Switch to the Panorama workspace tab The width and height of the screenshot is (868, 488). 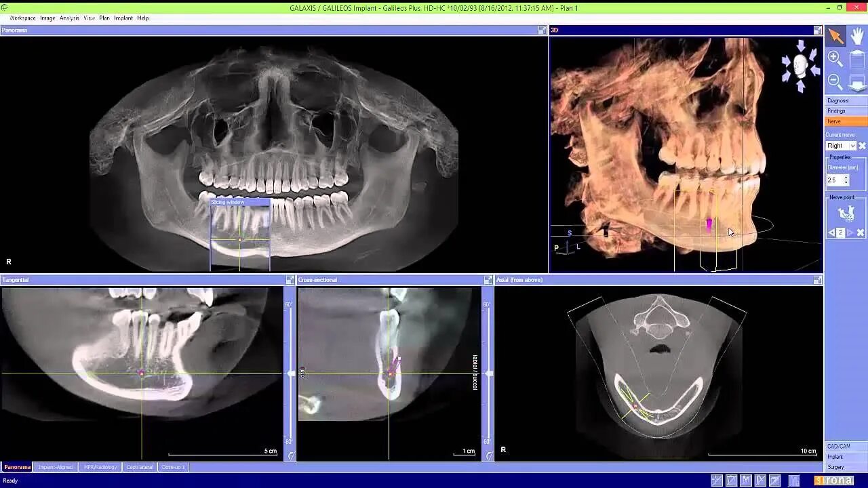pyautogui.click(x=17, y=467)
